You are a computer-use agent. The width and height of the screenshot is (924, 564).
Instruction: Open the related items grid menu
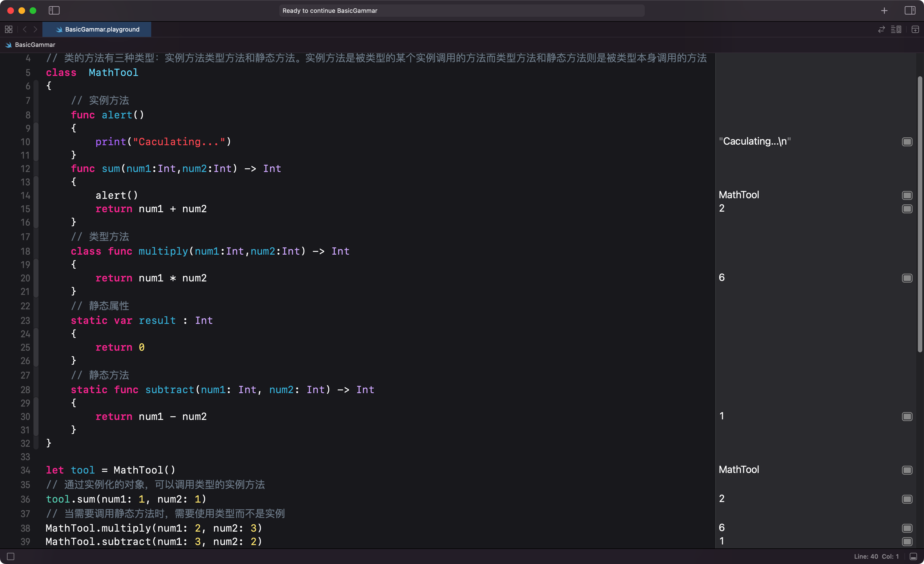coord(9,29)
